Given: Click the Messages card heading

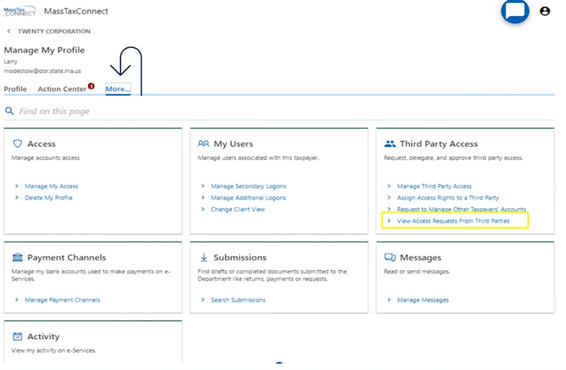Looking at the screenshot, I should pyautogui.click(x=421, y=257).
